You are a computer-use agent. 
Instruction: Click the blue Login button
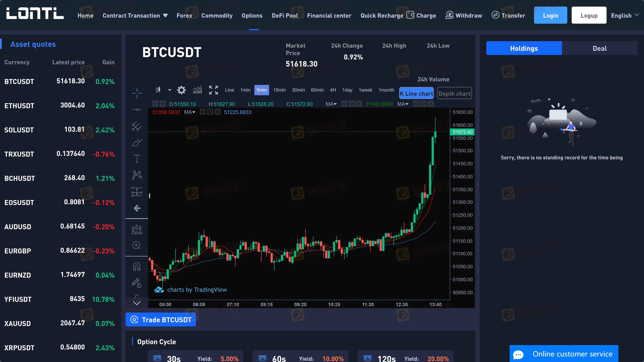click(550, 16)
